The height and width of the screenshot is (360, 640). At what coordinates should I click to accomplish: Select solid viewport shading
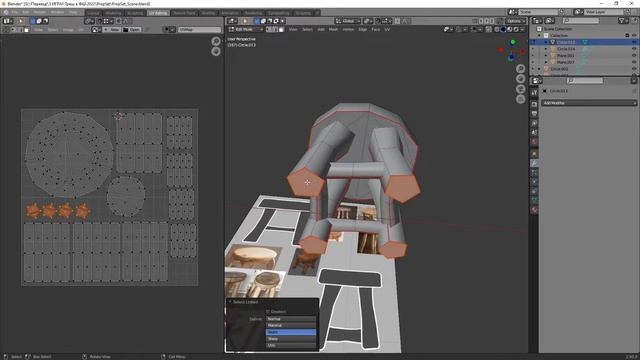[503, 29]
